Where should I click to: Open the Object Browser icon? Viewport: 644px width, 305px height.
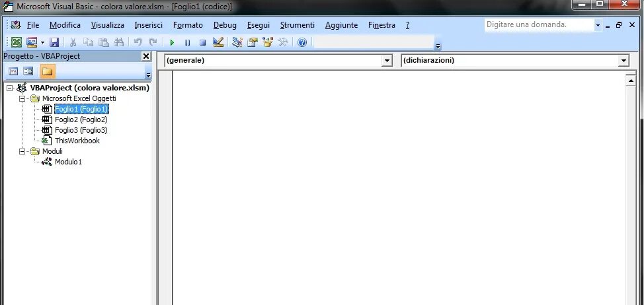point(267,42)
